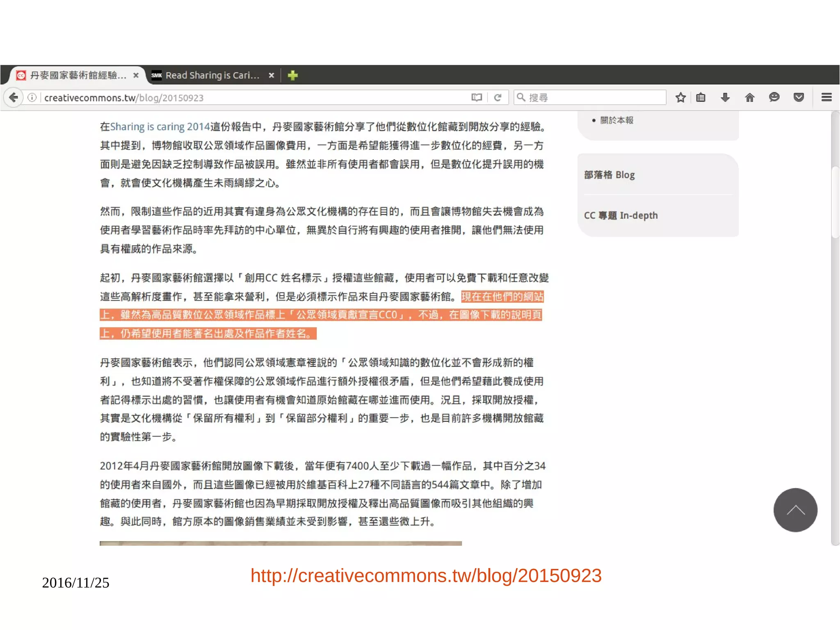The width and height of the screenshot is (840, 630).
Task: Click the scroll-to-top round arrow button
Action: (795, 510)
